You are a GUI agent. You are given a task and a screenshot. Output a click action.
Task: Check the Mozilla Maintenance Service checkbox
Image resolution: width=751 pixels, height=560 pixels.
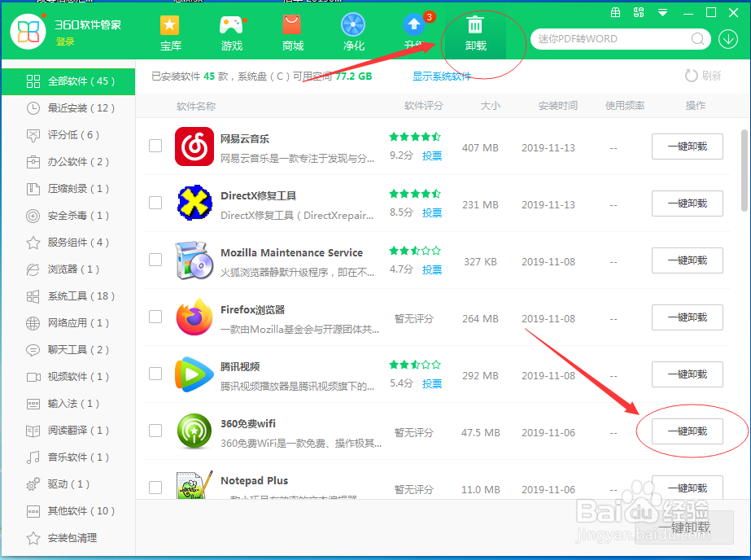(x=155, y=260)
